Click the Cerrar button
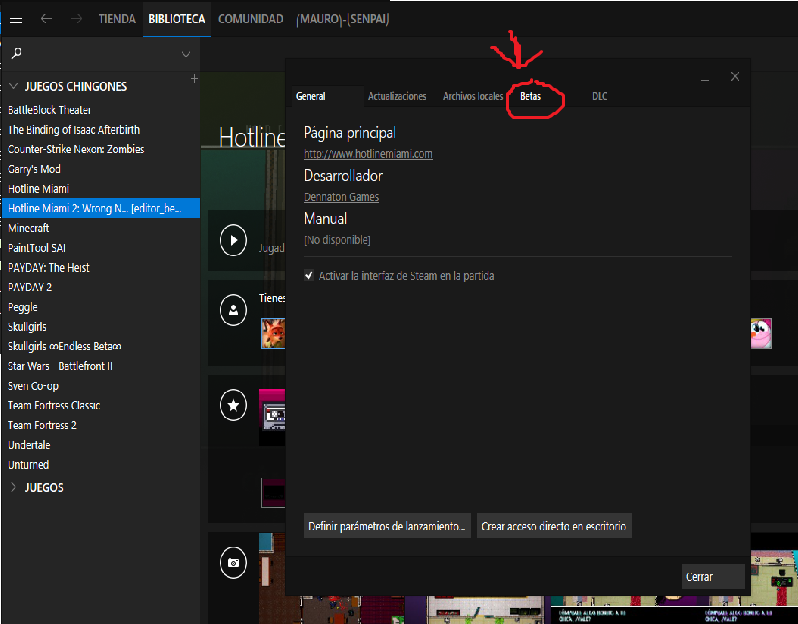 pyautogui.click(x=713, y=577)
